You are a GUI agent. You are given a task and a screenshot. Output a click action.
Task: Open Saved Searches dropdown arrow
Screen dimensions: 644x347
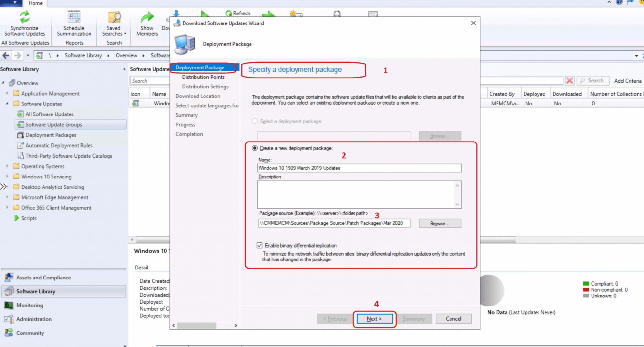[x=125, y=34]
